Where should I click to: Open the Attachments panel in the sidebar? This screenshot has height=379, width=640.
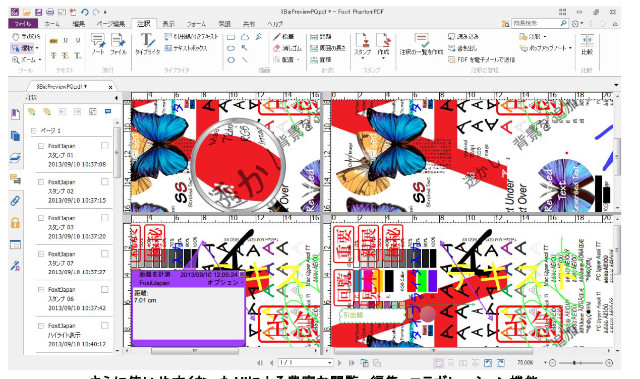point(15,201)
